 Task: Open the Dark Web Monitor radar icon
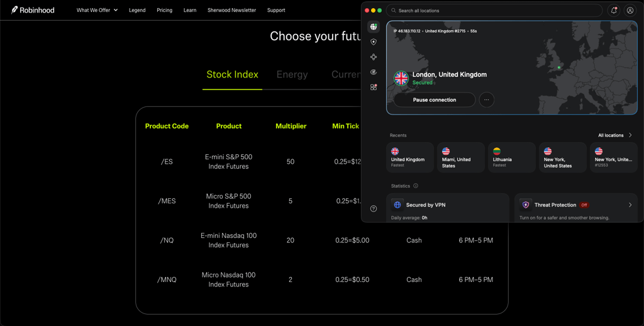374,72
